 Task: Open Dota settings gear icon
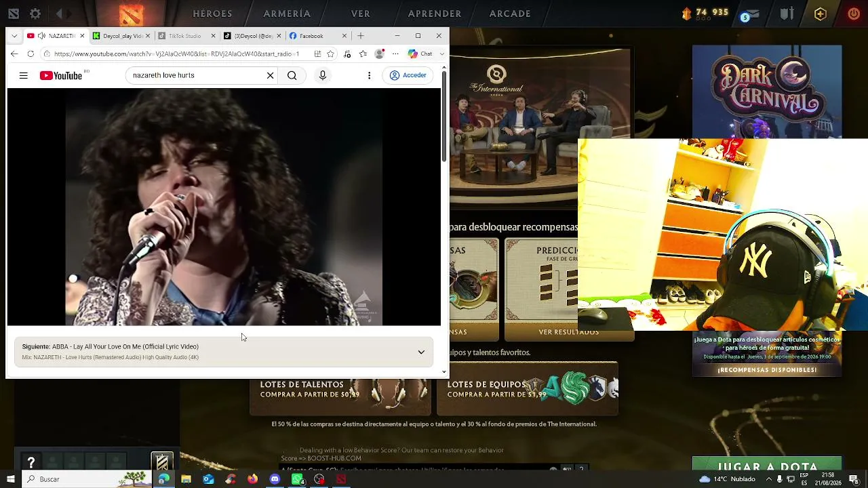(x=35, y=14)
